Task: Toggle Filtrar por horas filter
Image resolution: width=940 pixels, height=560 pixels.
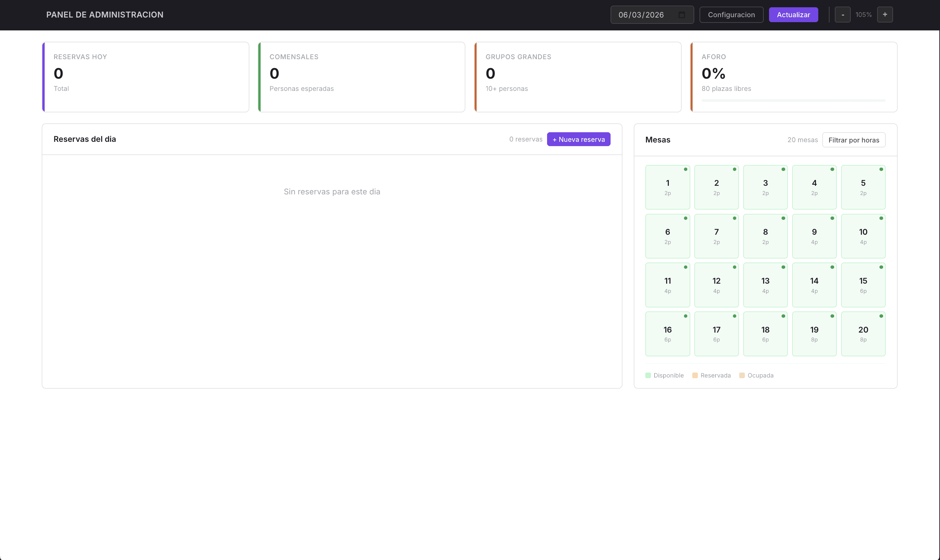Action: click(854, 140)
